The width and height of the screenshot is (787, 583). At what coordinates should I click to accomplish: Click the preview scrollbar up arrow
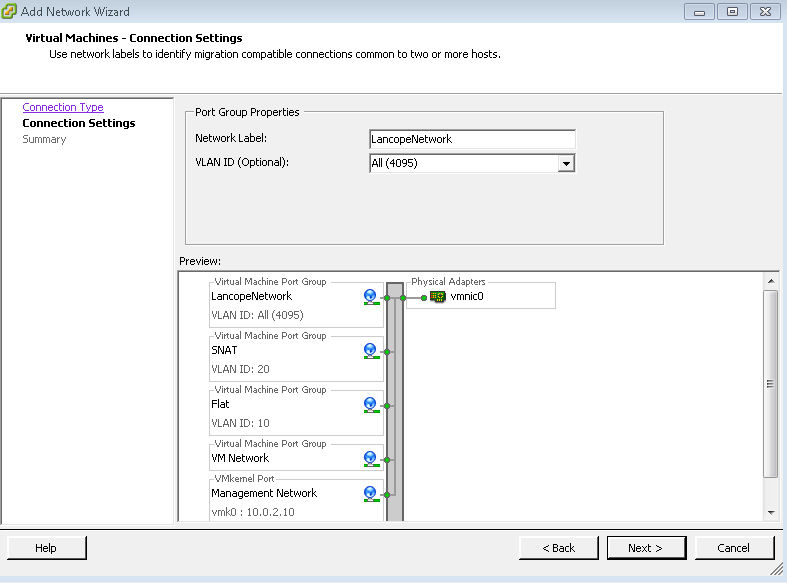[770, 280]
